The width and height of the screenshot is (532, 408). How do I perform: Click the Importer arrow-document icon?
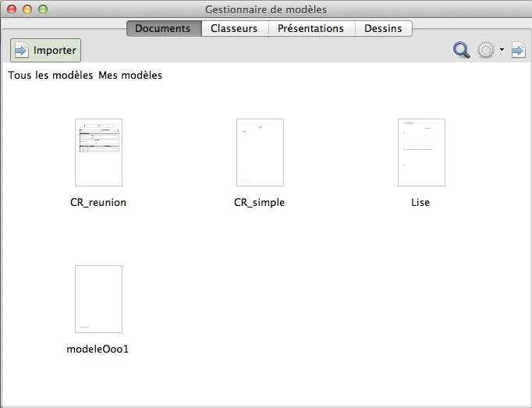[21, 50]
